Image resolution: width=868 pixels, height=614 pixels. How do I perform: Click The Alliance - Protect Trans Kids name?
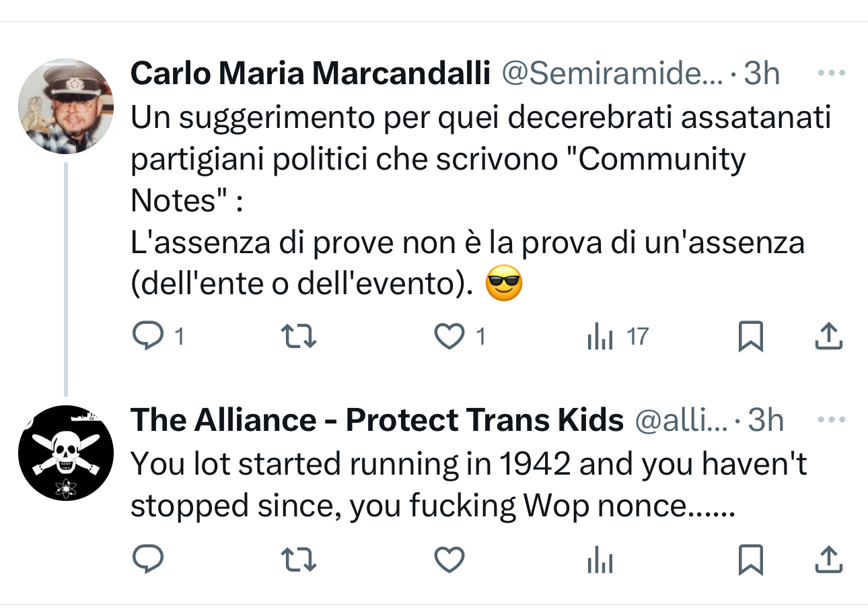tap(377, 421)
